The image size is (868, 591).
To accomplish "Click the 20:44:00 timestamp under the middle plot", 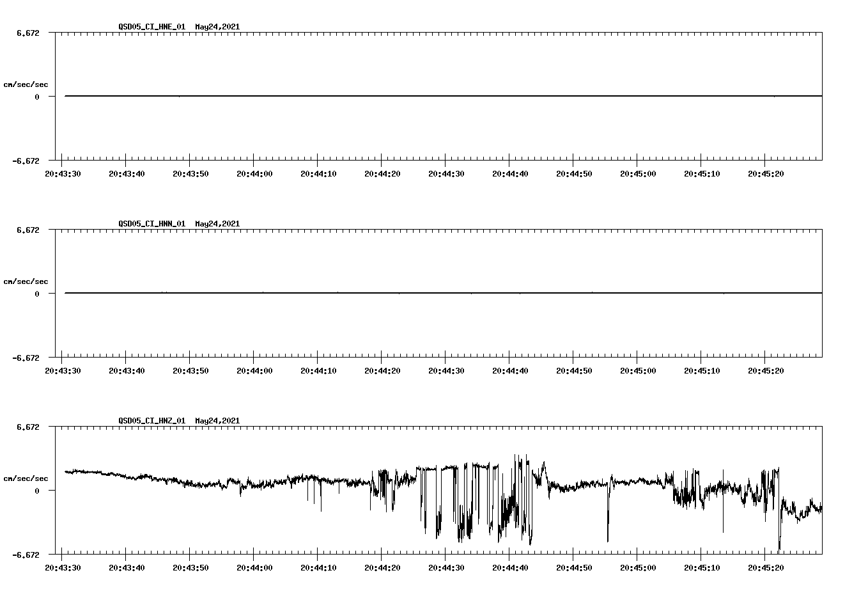I will [256, 368].
